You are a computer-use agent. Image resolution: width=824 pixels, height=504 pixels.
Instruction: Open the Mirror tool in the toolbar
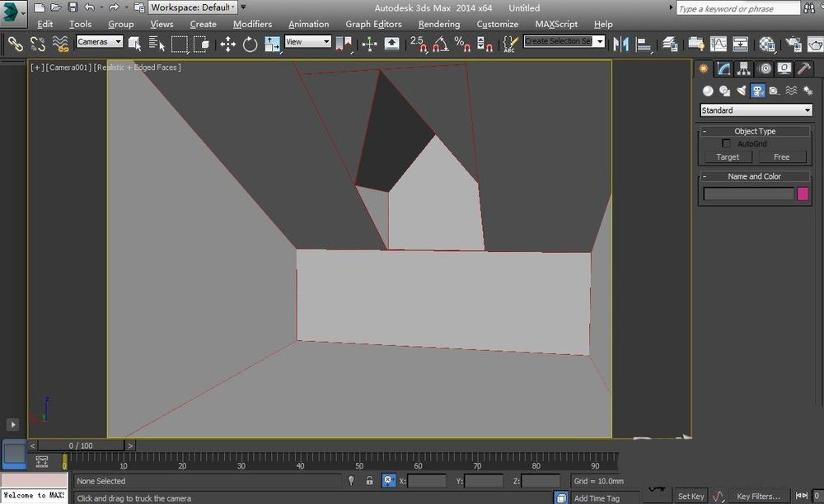coord(622,44)
